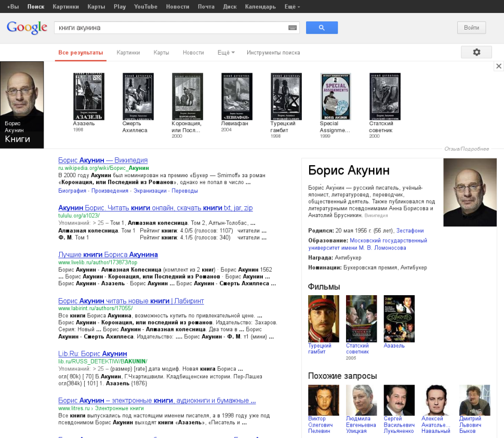This screenshot has height=438, width=504.
Task: Open the Экранизации sitelink
Action: 150,191
